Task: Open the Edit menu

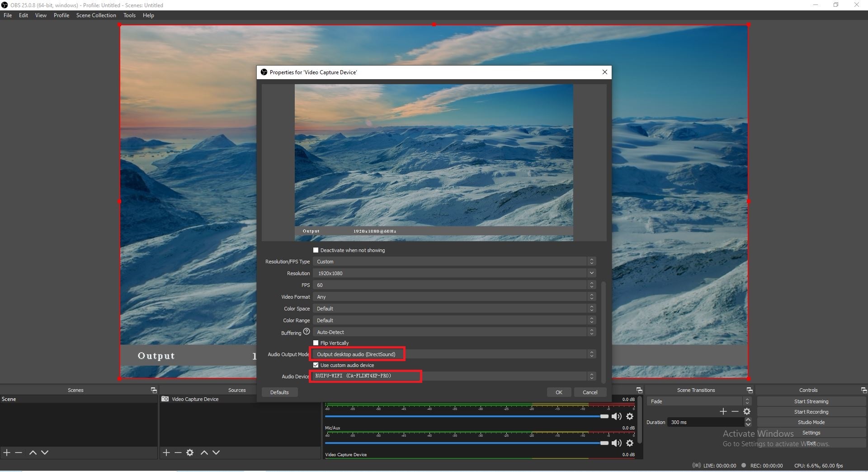Action: [x=24, y=15]
